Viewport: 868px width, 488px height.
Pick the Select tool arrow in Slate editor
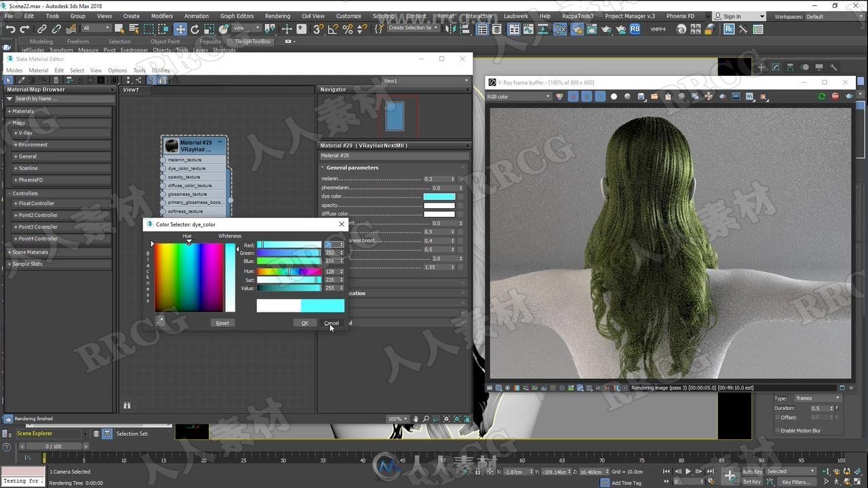coord(9,80)
